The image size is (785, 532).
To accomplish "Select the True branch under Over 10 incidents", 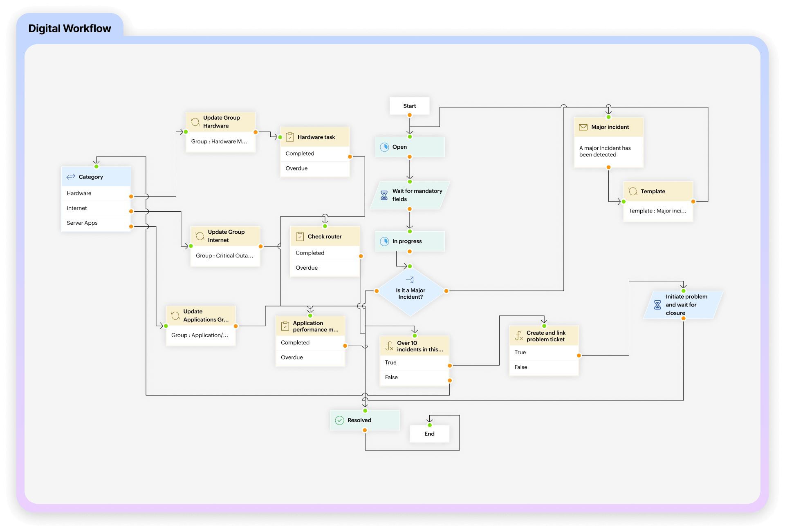I will click(x=390, y=362).
